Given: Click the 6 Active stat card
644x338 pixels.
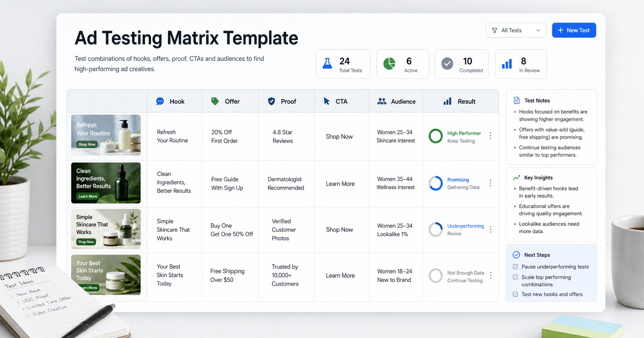Looking at the screenshot, I should point(403,64).
